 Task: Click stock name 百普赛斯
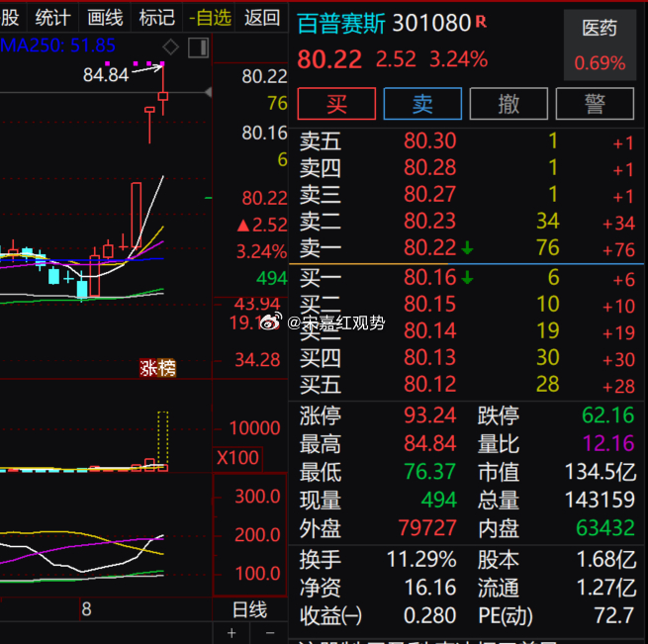pos(341,23)
